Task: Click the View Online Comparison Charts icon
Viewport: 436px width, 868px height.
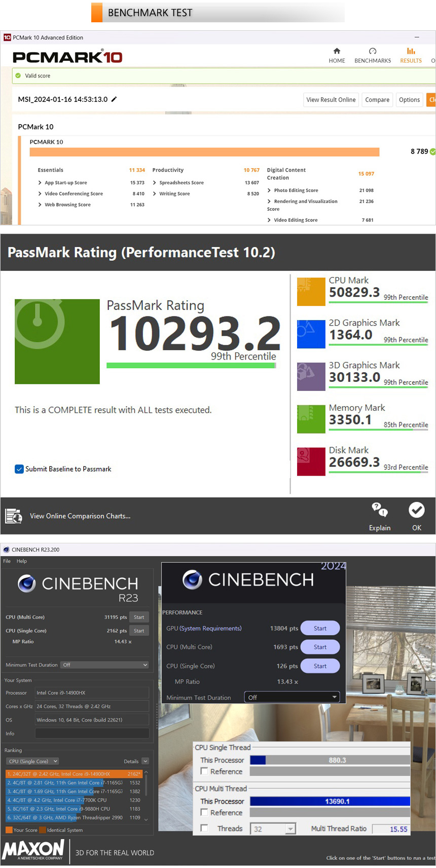Action: tap(14, 516)
